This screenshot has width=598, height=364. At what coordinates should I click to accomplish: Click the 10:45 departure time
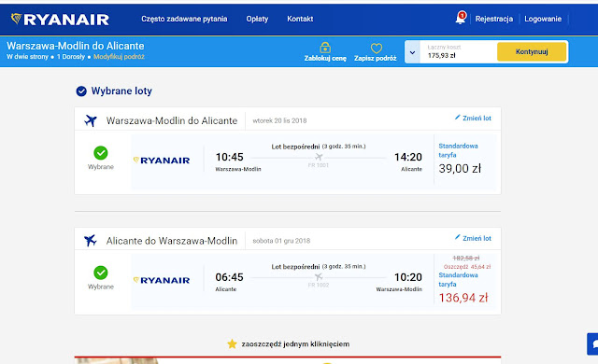[x=229, y=157]
